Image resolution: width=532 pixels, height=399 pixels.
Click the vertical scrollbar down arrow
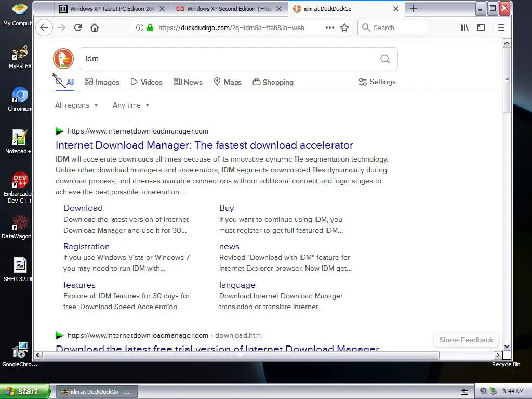click(507, 347)
